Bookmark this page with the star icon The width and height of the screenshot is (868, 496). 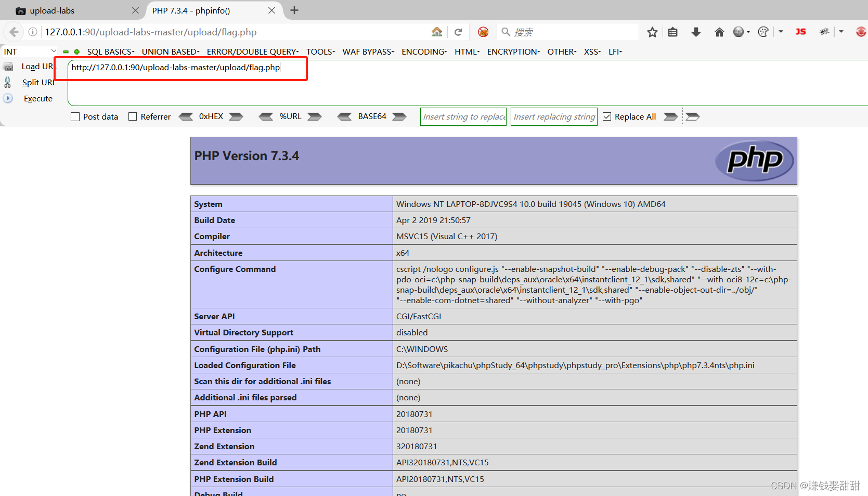tap(652, 32)
